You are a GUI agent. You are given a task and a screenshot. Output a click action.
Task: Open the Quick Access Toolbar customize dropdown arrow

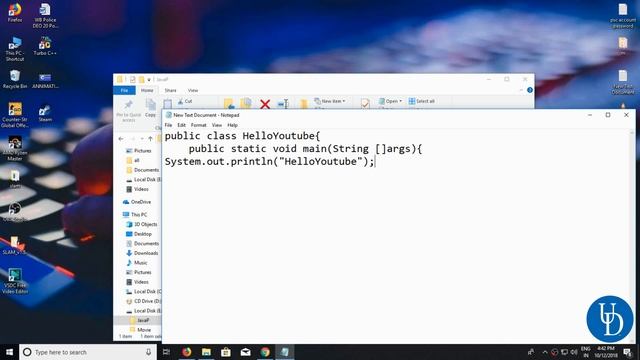click(149, 80)
